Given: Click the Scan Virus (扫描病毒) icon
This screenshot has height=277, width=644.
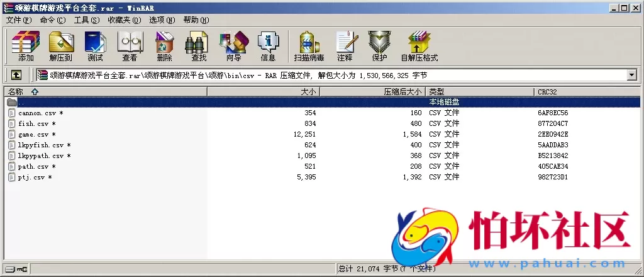Looking at the screenshot, I should [x=309, y=45].
